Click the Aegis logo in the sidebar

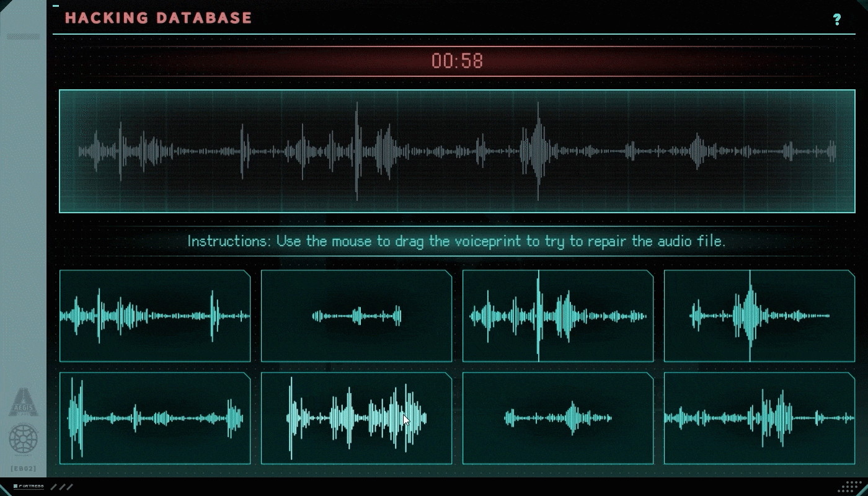tap(24, 402)
